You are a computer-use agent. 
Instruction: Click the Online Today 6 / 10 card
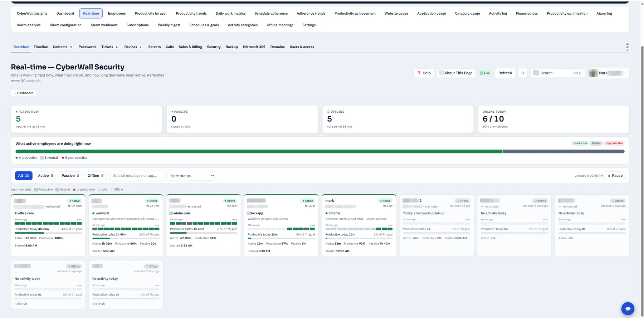coord(553,119)
